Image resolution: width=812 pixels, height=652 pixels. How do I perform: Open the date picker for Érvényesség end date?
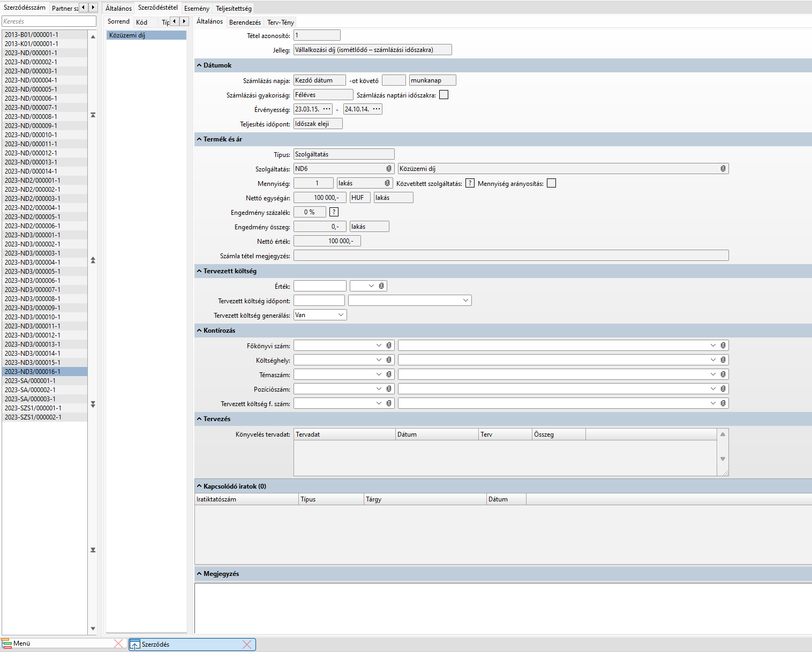[377, 109]
